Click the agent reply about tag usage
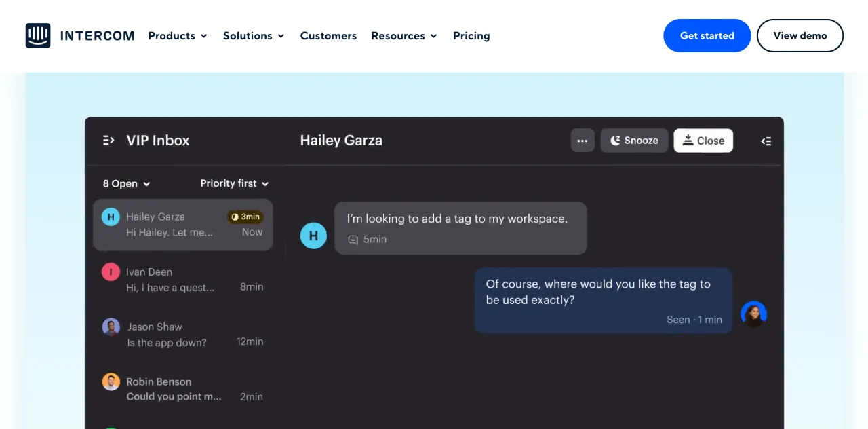Screen dimensions: 868x429 [x=604, y=300]
